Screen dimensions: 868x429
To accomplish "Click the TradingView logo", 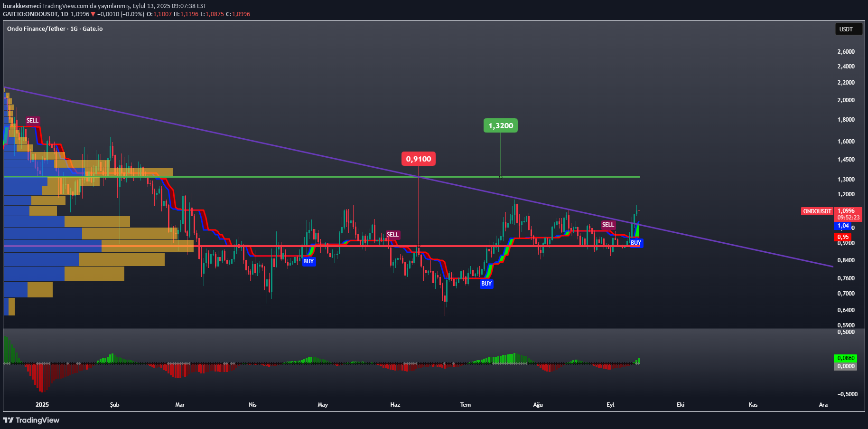I will coord(31,420).
